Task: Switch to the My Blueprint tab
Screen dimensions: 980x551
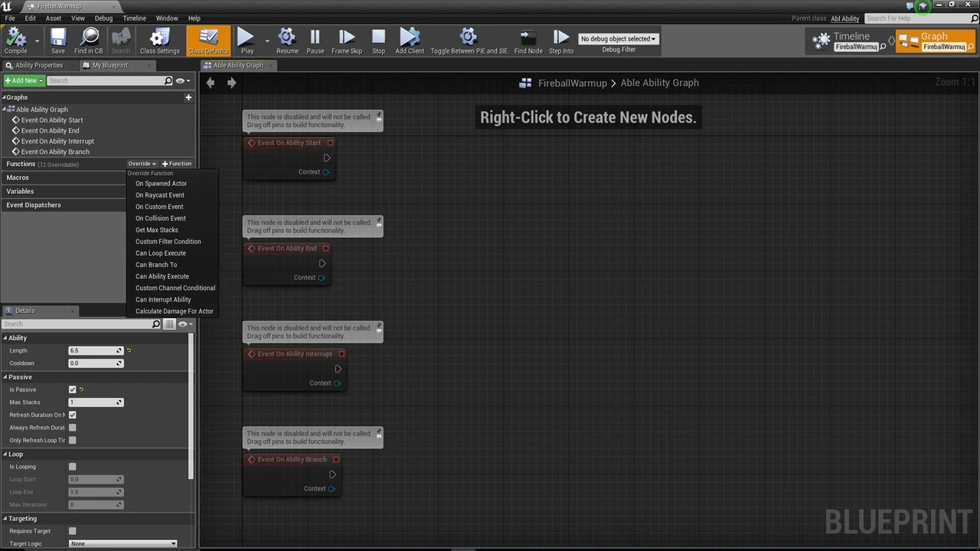Action: (x=109, y=65)
